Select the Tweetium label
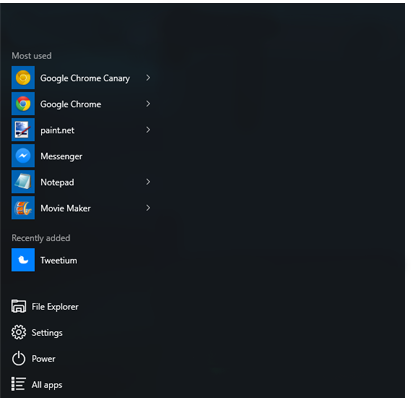This screenshot has width=411, height=398. (59, 260)
